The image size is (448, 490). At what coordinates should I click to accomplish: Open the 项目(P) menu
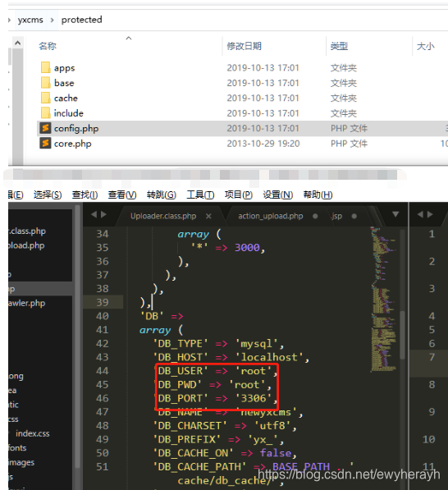pos(239,195)
